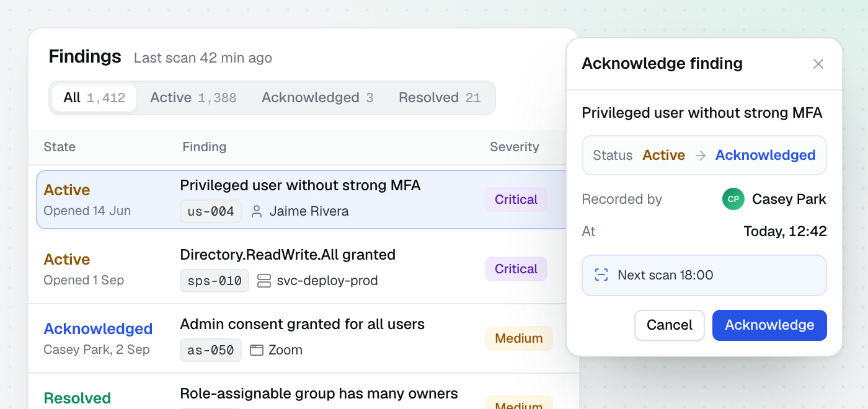Viewport: 868px width, 409px height.
Task: Click the Next scan 18:00 notice
Action: tap(704, 275)
